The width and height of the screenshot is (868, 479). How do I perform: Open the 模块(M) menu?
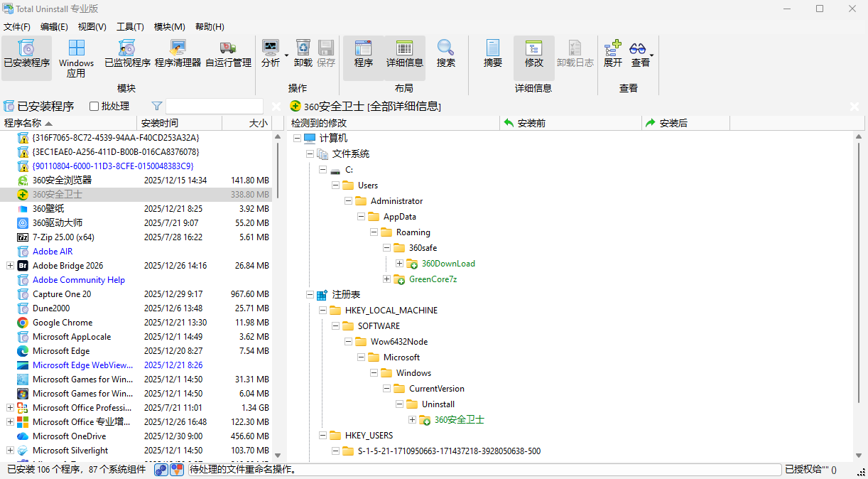(x=169, y=27)
